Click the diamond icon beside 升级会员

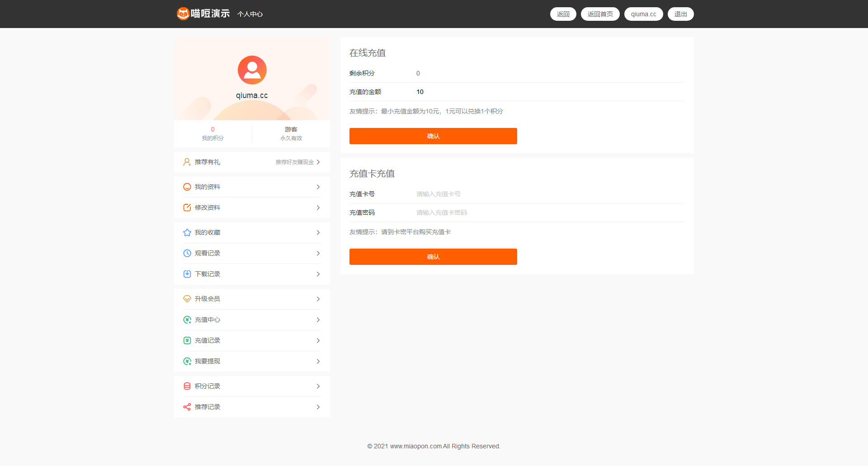[187, 299]
